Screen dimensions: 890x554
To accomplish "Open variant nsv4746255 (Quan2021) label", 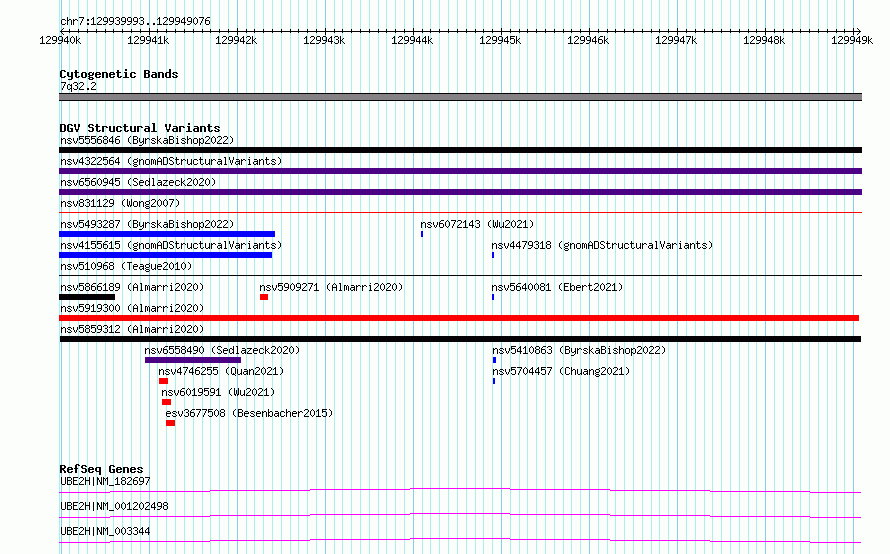I will (221, 371).
